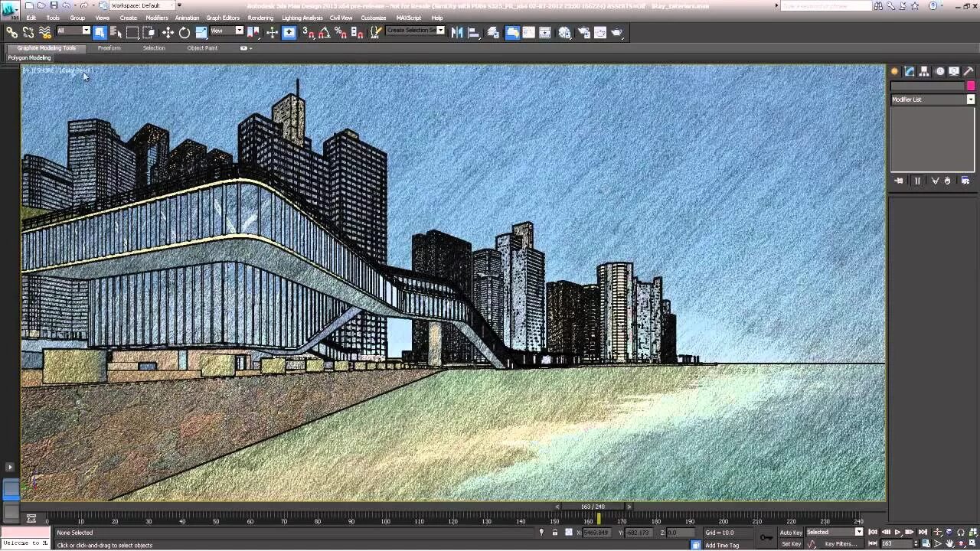Choose Rectangular Selection Region tool
The image size is (980, 551).
[x=132, y=32]
